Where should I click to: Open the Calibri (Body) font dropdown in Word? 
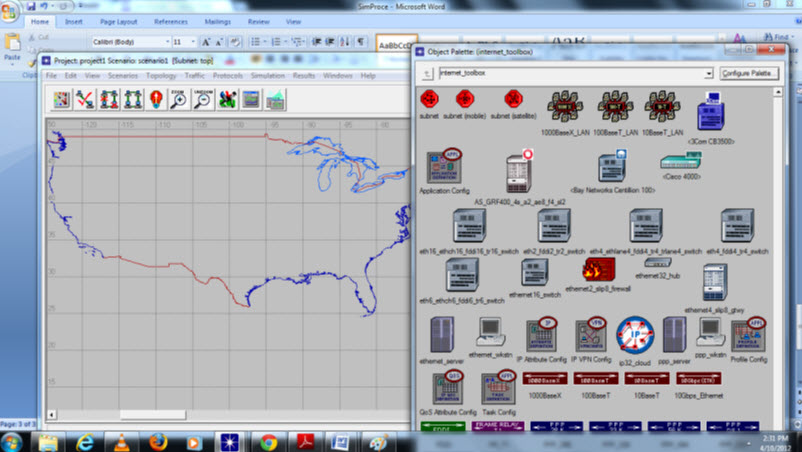click(x=167, y=41)
